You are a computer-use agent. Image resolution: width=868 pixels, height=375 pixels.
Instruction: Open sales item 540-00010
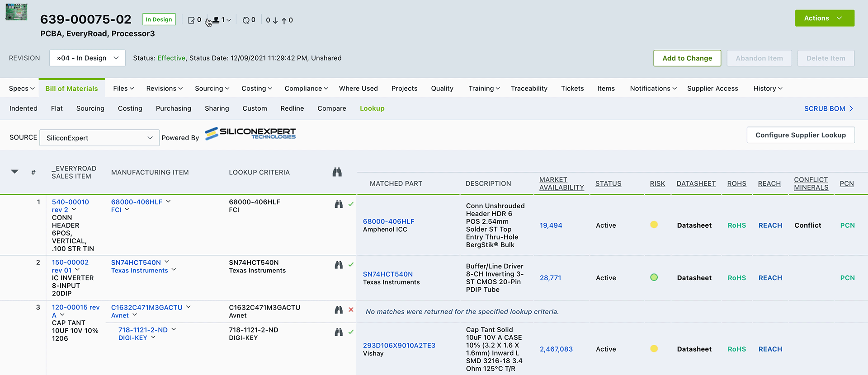[x=71, y=202]
